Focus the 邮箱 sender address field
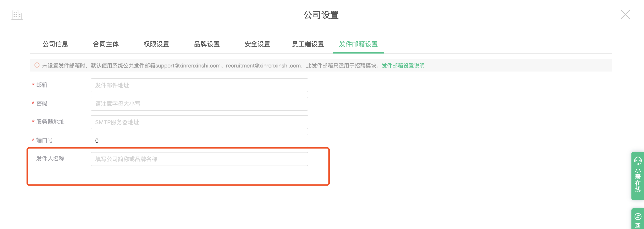The width and height of the screenshot is (644, 229). coord(199,85)
